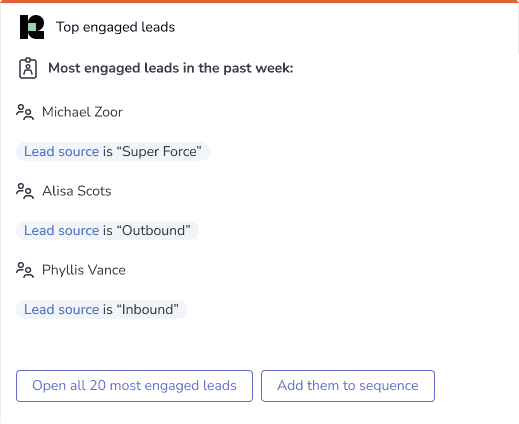The height and width of the screenshot is (424, 519).
Task: Click the black app logo icon
Action: coord(32,27)
